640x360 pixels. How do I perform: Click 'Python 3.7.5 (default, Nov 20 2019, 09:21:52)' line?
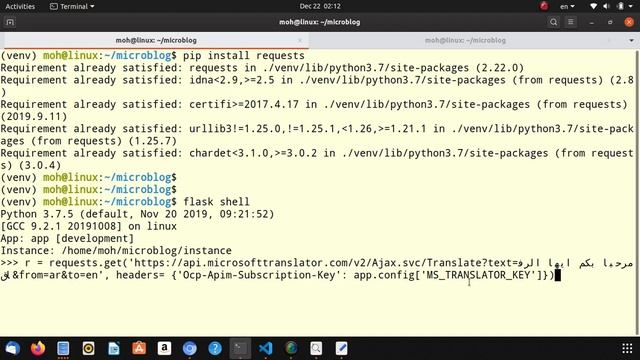[x=137, y=214]
